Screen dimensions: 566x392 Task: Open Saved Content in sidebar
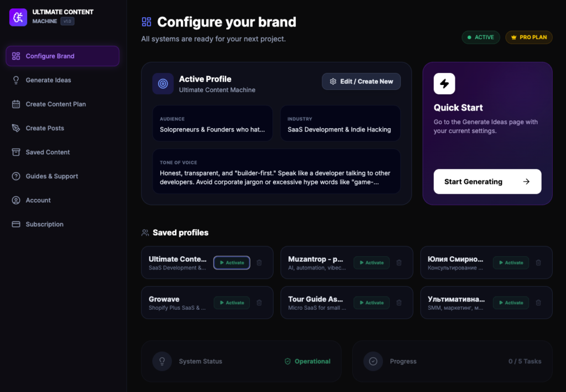pyautogui.click(x=48, y=152)
